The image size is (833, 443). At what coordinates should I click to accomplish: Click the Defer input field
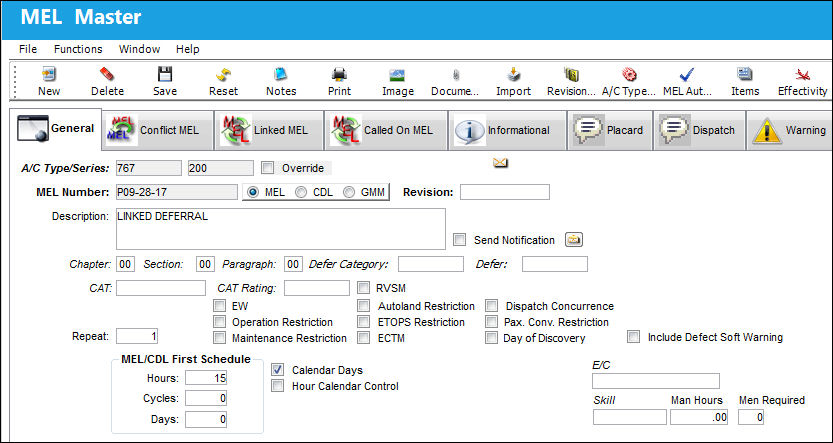555,264
